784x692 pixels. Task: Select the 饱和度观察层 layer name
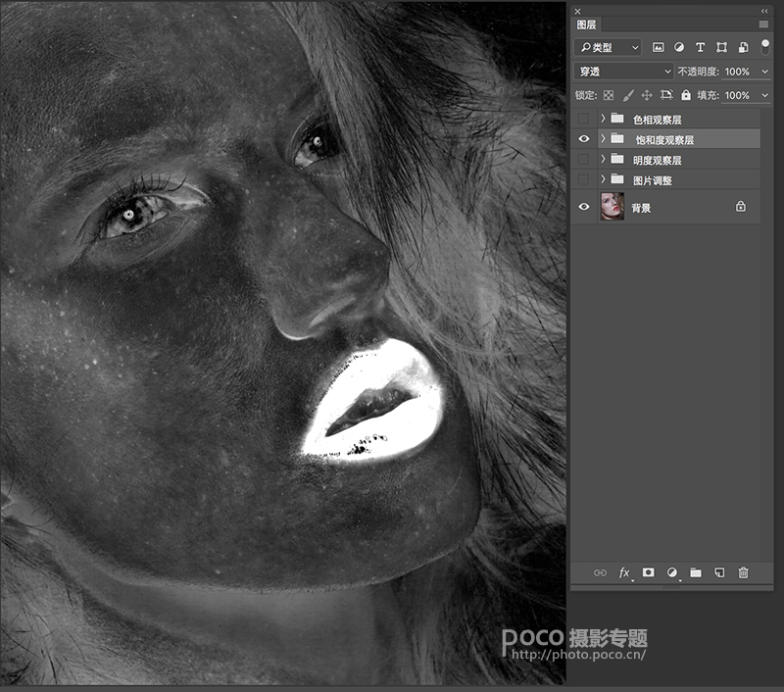tap(664, 140)
